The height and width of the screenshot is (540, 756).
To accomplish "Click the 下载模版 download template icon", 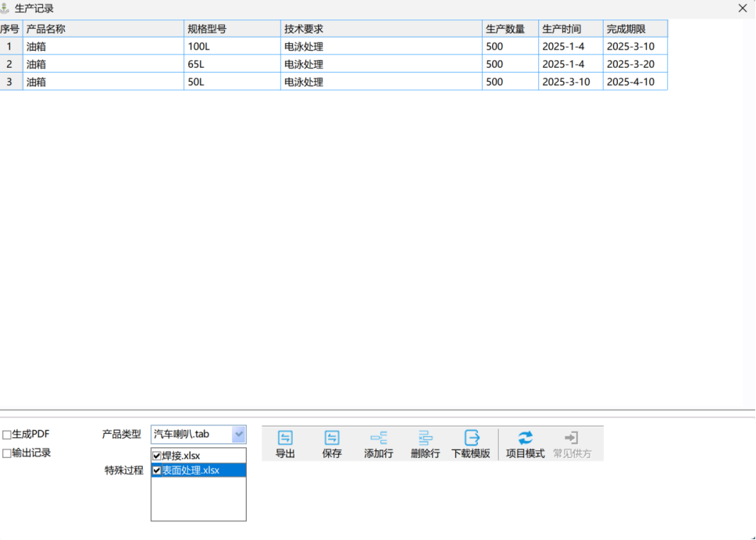I will pyautogui.click(x=471, y=439).
